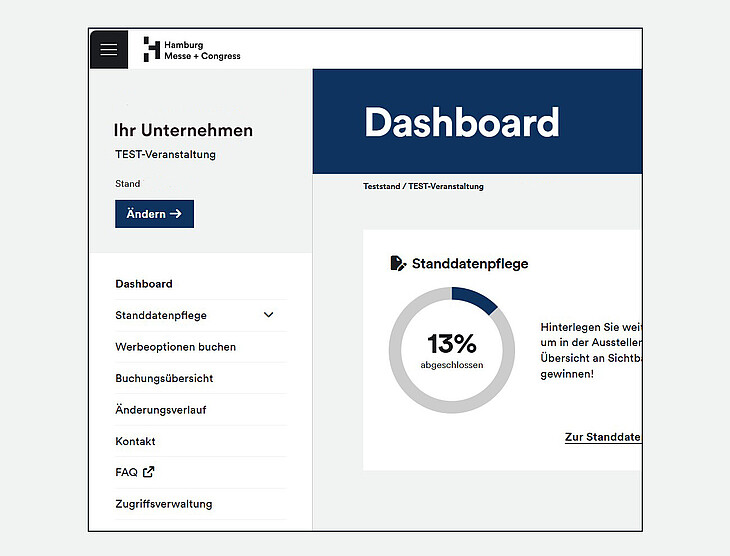730x556 pixels.
Task: Click the 13% abgeschlossen label
Action: point(452,351)
